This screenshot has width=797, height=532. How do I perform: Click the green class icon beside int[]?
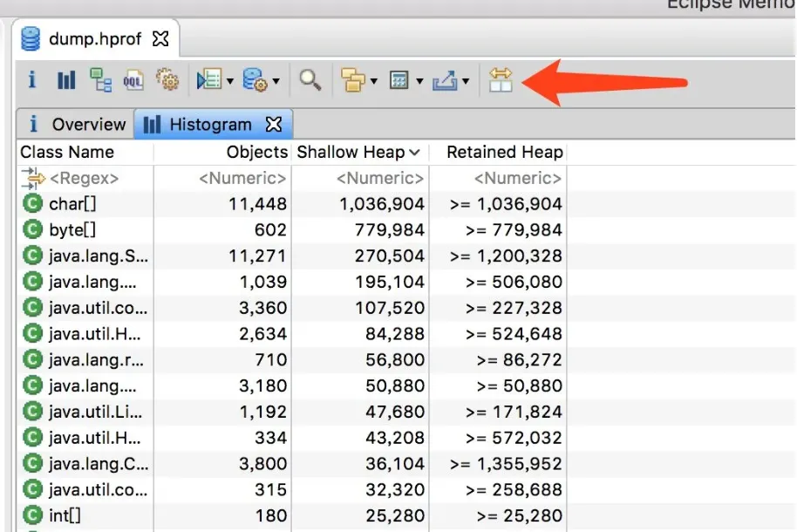32,515
